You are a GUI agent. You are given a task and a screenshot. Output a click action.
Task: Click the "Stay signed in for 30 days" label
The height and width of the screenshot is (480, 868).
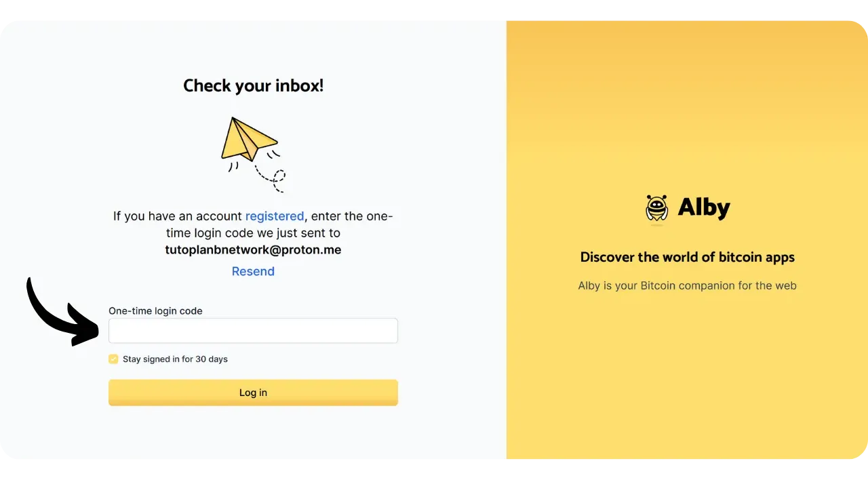point(175,359)
